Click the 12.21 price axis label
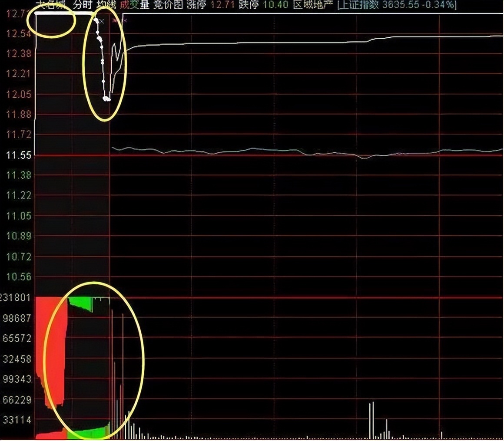The height and width of the screenshot is (441, 504). pos(19,74)
